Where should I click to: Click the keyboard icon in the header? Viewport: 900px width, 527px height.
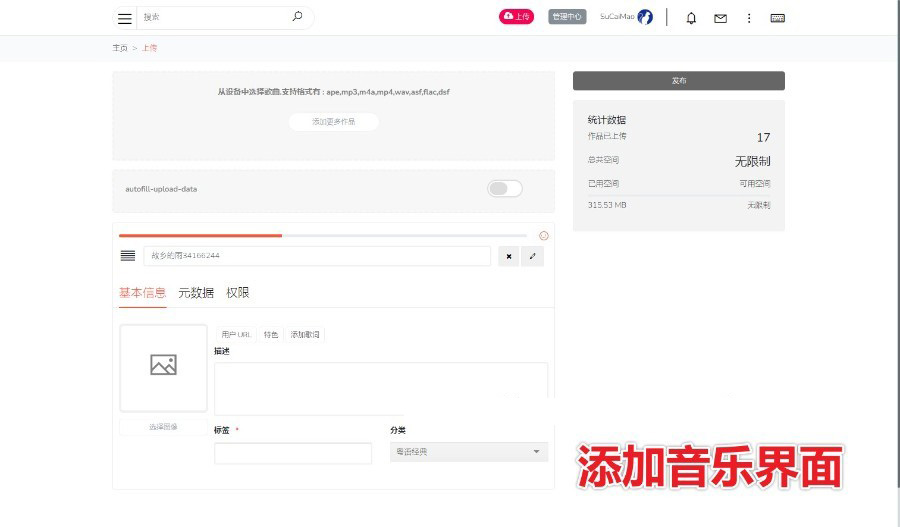coord(777,18)
